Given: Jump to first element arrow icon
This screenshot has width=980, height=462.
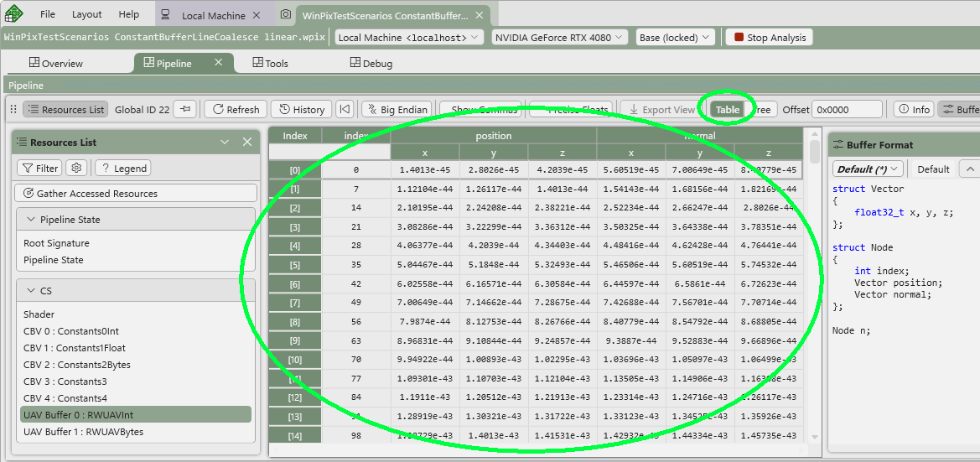Looking at the screenshot, I should 345,110.
